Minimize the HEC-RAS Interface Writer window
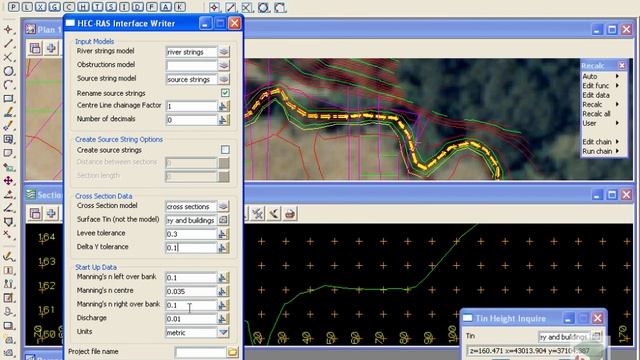640x360 pixels. (205, 23)
